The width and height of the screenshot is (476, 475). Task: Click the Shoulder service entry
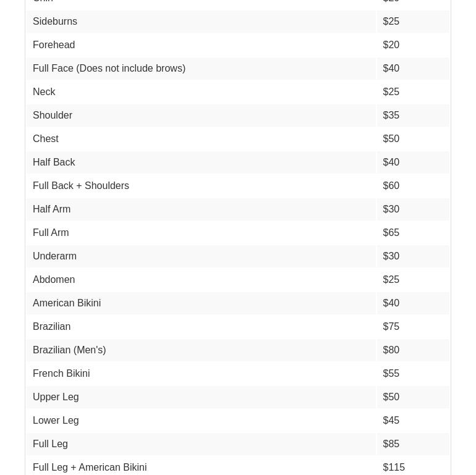pyautogui.click(x=53, y=116)
